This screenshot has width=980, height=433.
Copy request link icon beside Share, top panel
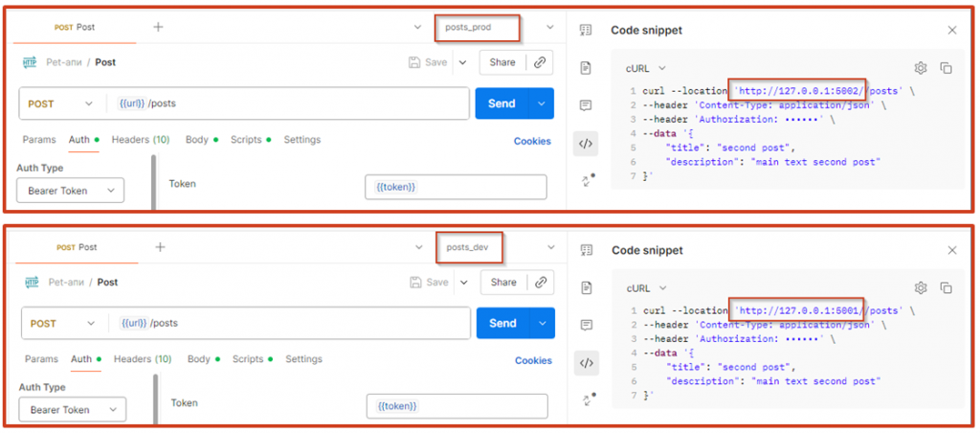pos(540,62)
